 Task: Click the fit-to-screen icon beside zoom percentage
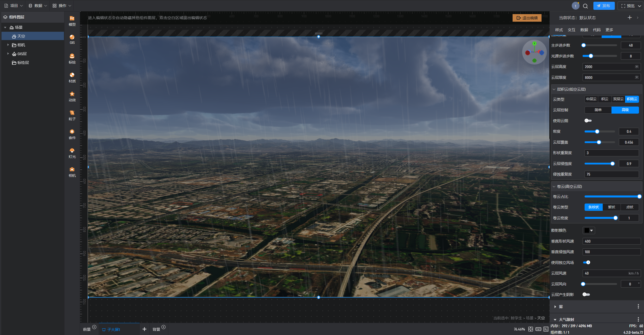click(x=530, y=329)
